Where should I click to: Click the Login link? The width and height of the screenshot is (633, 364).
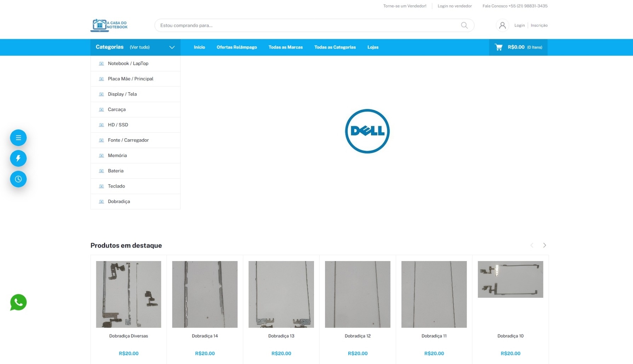click(519, 25)
